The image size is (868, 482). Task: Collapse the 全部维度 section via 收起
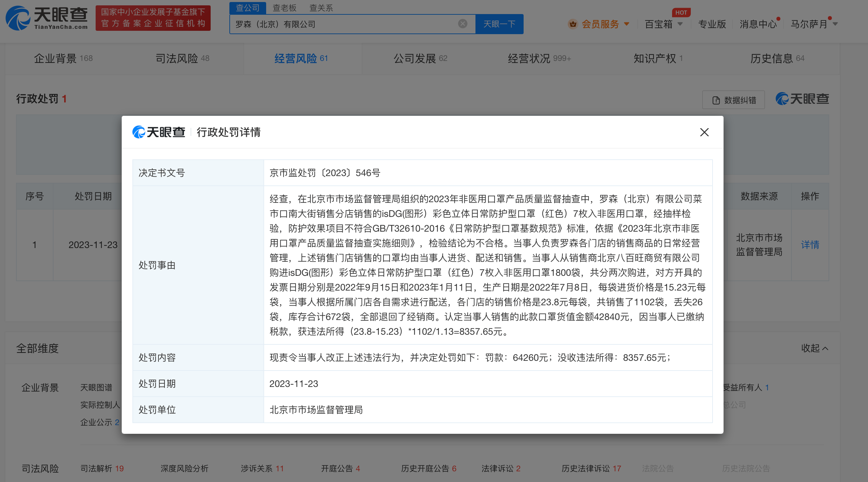tap(814, 348)
